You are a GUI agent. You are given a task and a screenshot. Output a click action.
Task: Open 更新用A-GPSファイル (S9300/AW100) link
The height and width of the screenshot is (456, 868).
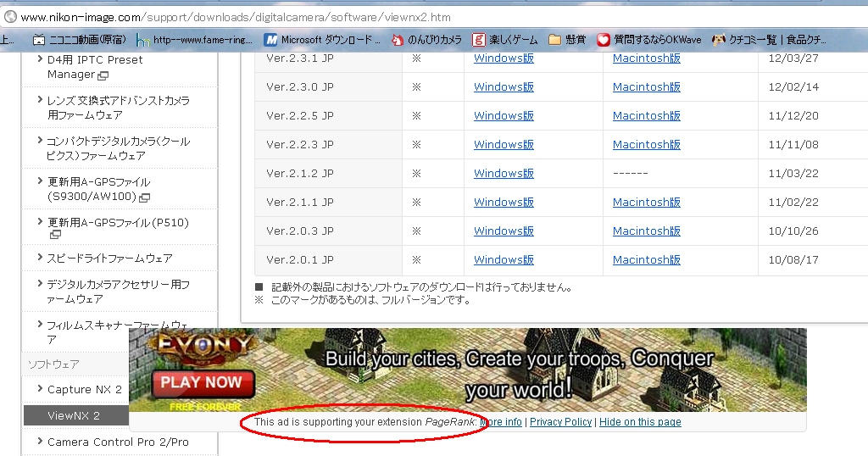98,189
